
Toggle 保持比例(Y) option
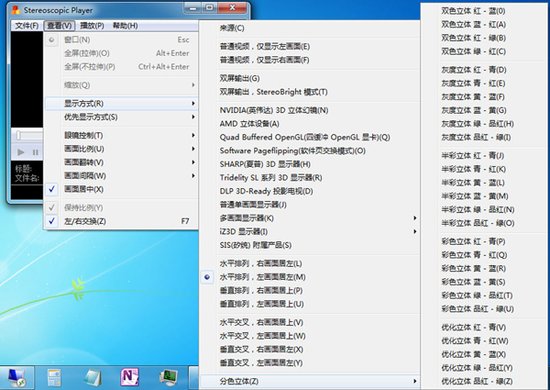(121, 208)
